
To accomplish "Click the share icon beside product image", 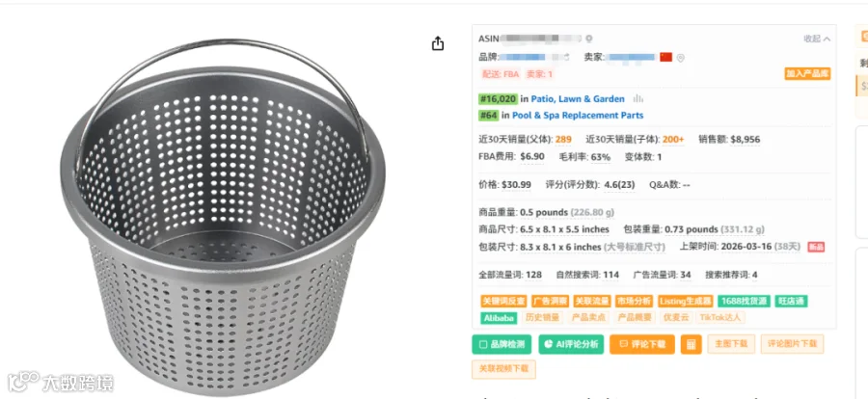I will click(x=438, y=43).
